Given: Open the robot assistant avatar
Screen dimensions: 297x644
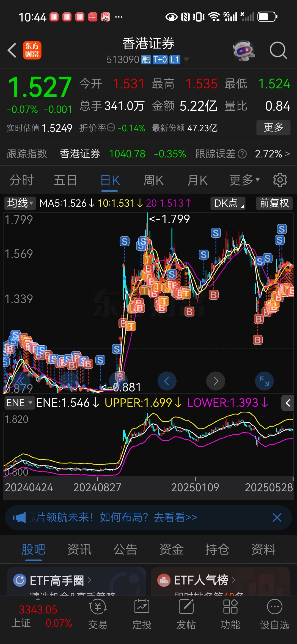Looking at the screenshot, I should click(x=244, y=51).
